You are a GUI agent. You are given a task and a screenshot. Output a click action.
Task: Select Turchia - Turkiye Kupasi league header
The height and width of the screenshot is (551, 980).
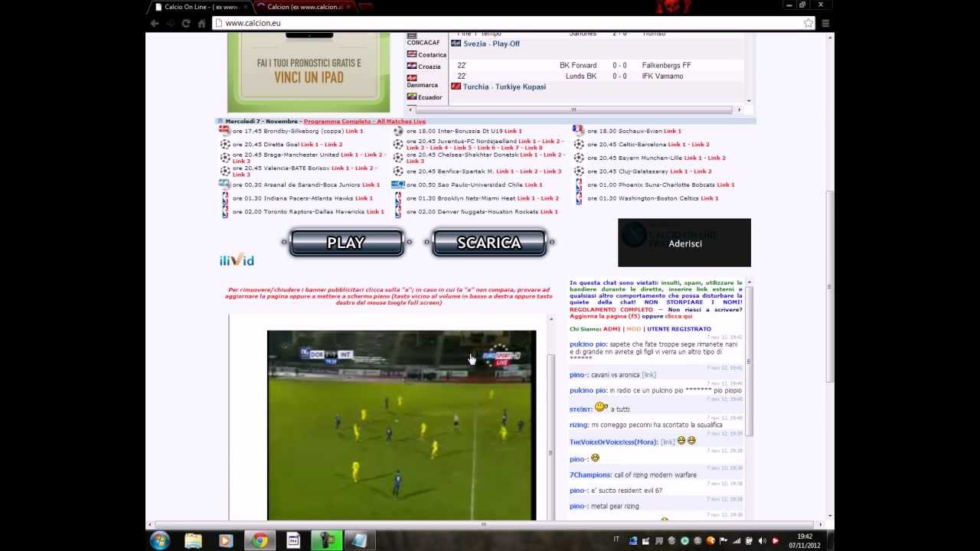coord(505,86)
